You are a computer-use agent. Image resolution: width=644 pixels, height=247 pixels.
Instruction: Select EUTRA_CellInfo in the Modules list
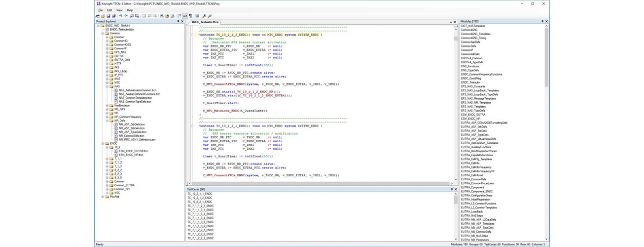471,163
